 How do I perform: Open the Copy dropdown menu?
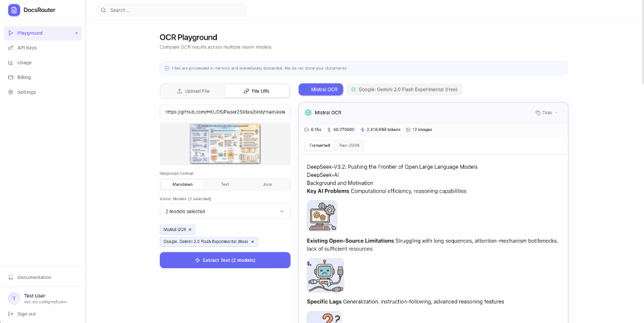[x=547, y=113]
